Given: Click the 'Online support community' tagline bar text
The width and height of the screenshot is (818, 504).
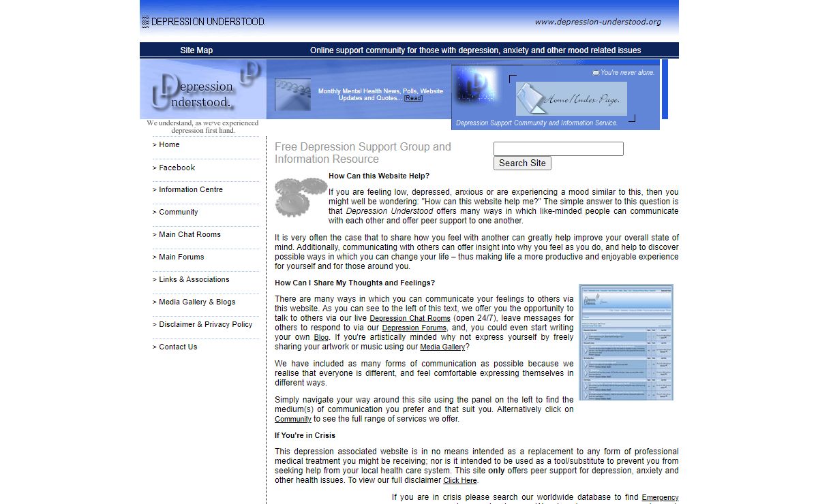Looking at the screenshot, I should (475, 50).
